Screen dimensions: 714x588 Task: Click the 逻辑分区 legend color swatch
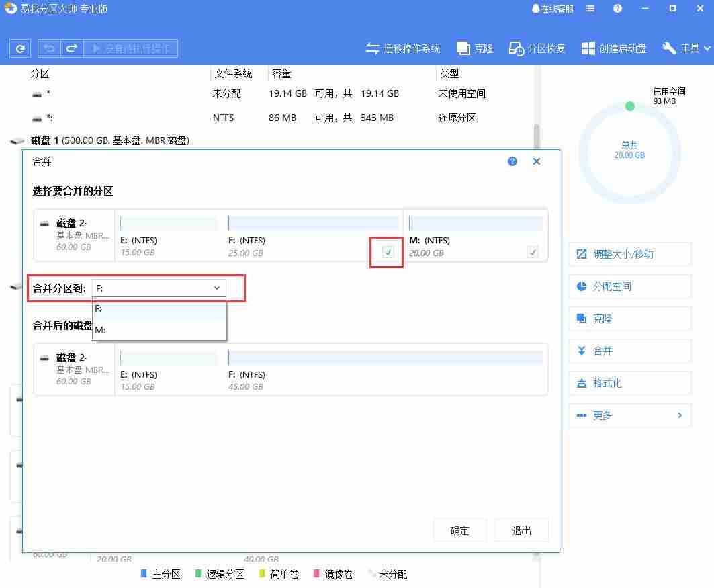coord(198,573)
